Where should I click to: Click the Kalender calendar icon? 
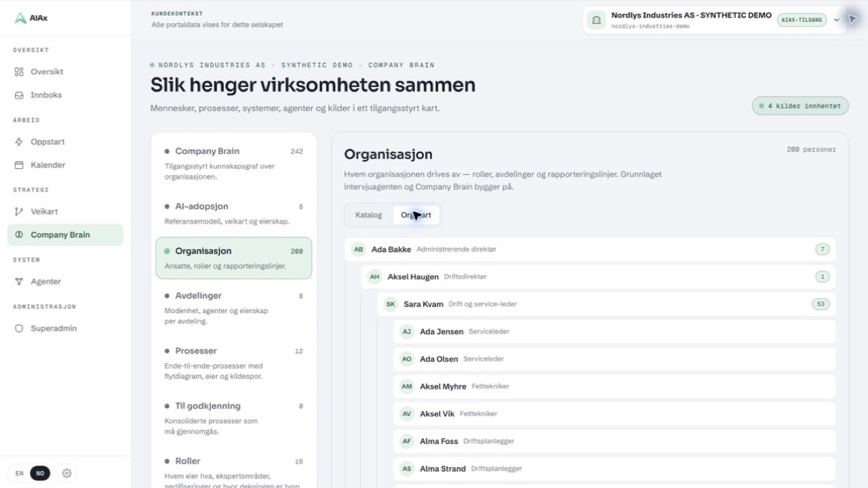(x=19, y=165)
